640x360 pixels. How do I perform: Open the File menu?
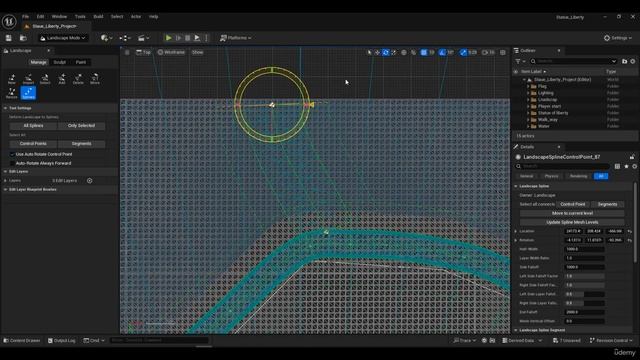(x=25, y=17)
